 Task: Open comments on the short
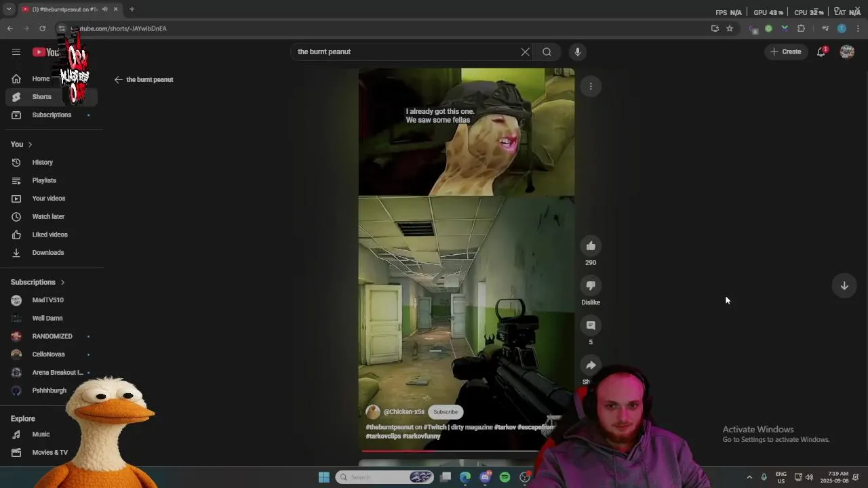[x=591, y=325]
